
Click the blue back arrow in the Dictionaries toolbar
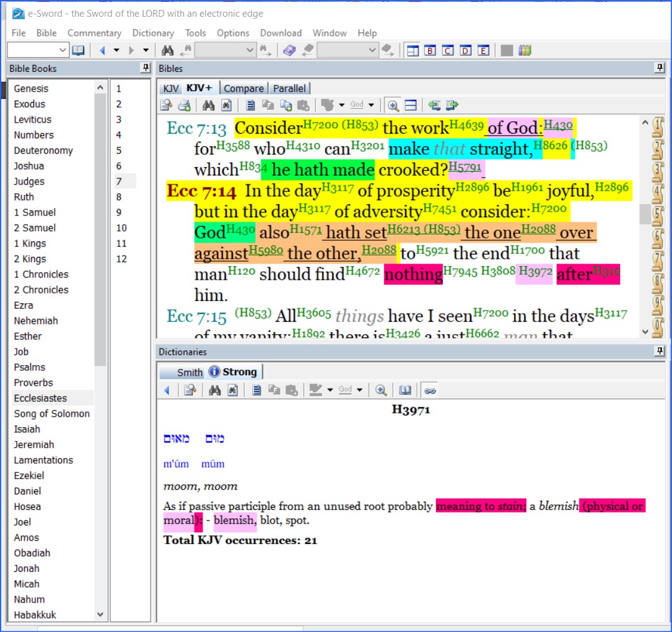pyautogui.click(x=166, y=390)
